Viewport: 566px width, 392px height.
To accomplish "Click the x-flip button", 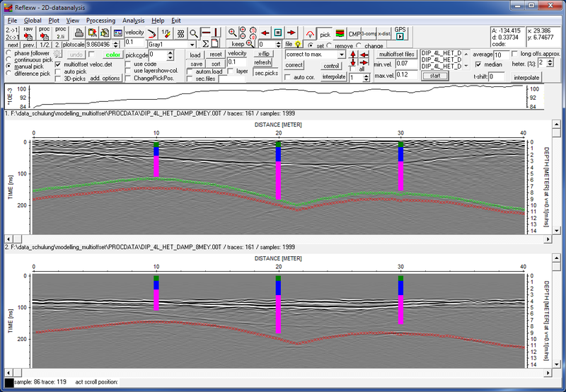I will pos(264,53).
